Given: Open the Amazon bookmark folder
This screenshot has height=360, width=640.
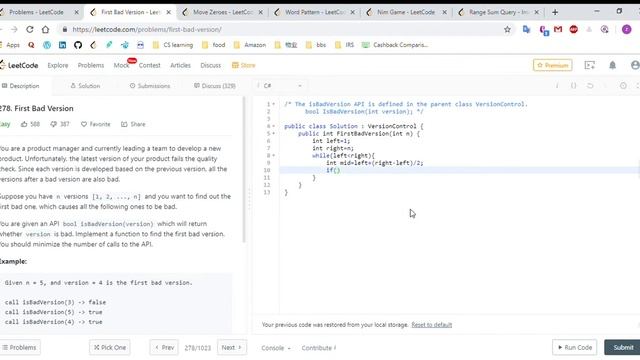Looking at the screenshot, I should point(250,45).
